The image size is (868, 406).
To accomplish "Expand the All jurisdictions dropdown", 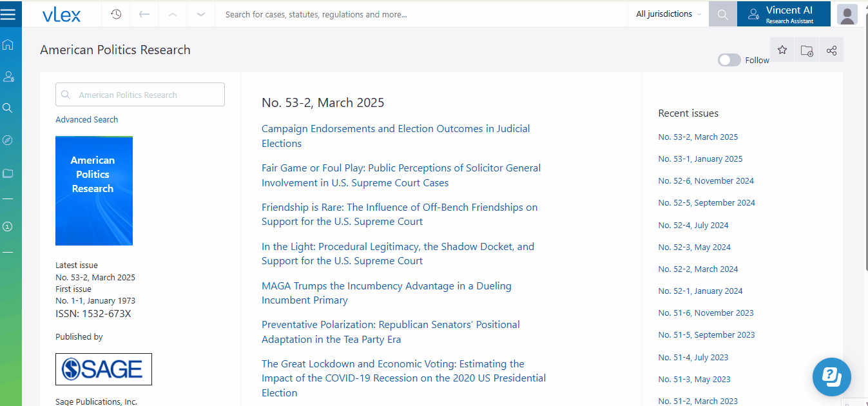I will pyautogui.click(x=668, y=14).
